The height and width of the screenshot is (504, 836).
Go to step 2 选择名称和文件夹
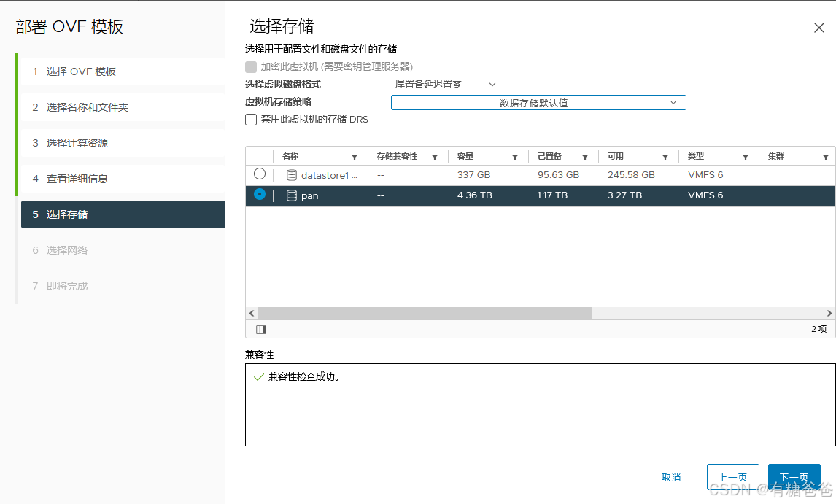click(123, 107)
